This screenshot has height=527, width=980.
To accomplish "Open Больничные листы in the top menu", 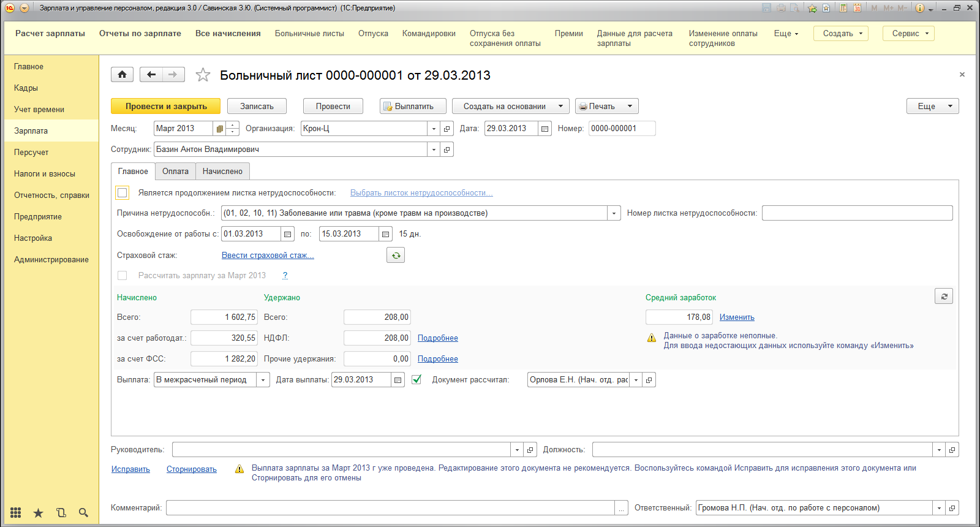I will (x=309, y=34).
